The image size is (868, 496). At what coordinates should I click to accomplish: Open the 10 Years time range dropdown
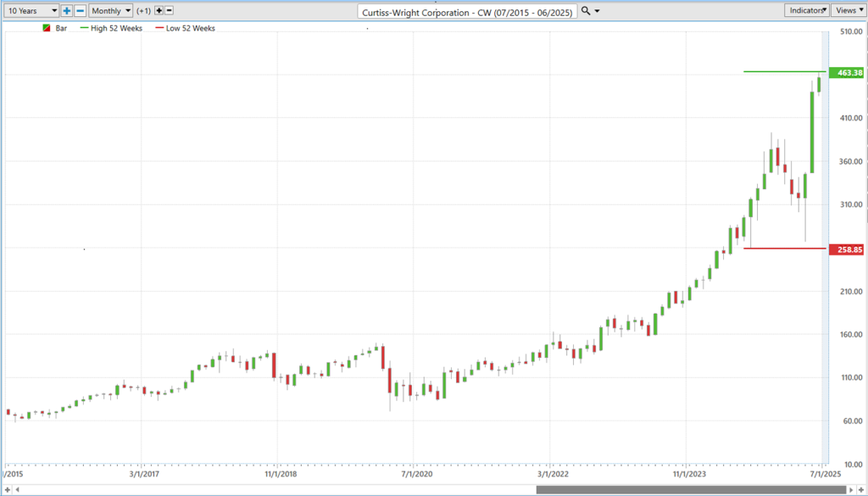point(31,10)
